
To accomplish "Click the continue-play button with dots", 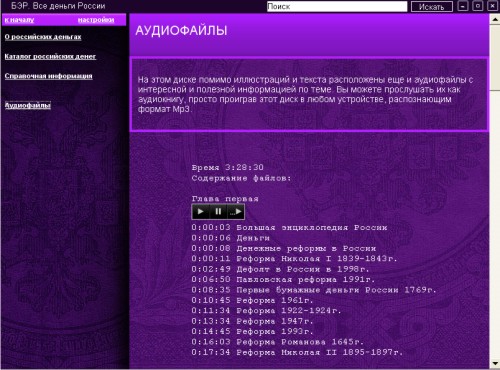I will tap(236, 212).
